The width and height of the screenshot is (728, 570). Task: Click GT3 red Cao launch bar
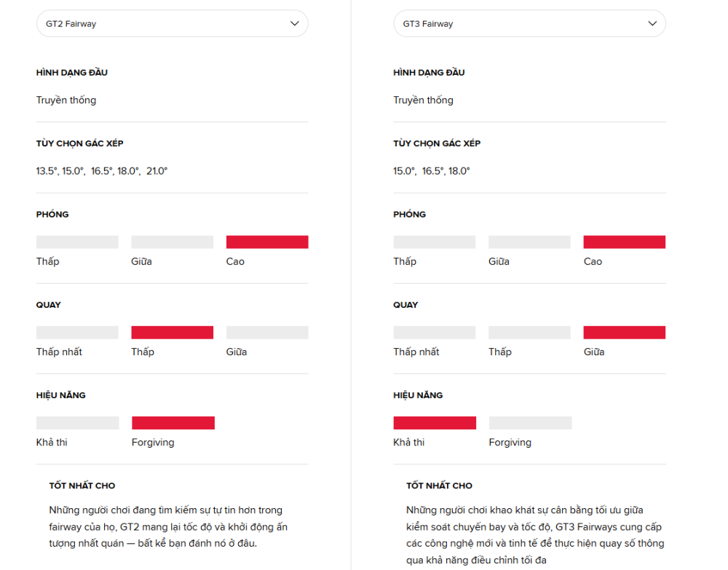625,242
